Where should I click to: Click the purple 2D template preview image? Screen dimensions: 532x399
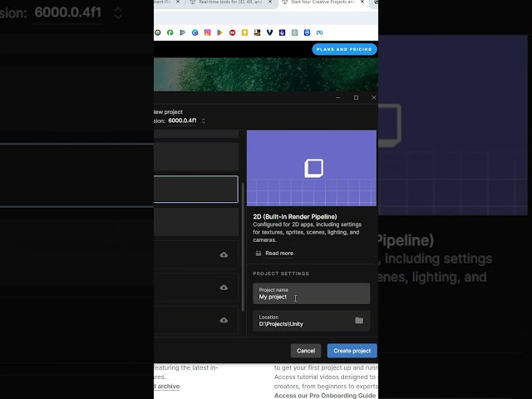312,168
